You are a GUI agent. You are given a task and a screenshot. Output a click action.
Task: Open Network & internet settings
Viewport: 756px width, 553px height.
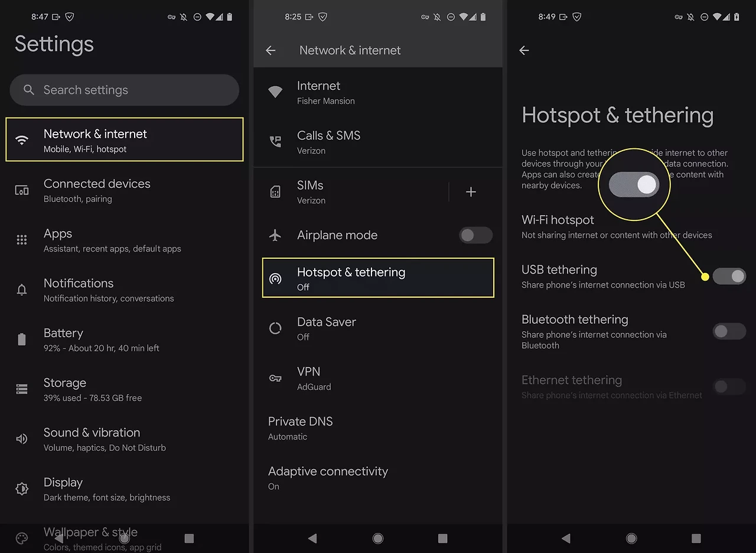[125, 139]
